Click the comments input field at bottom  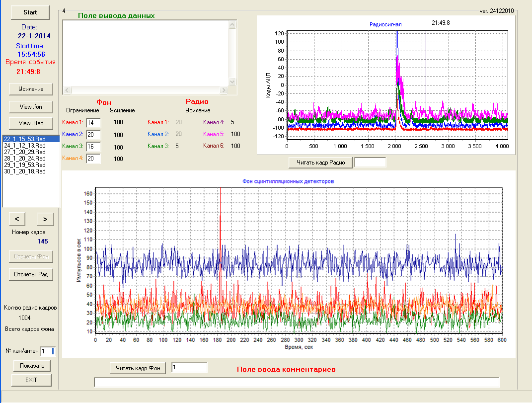point(297,382)
